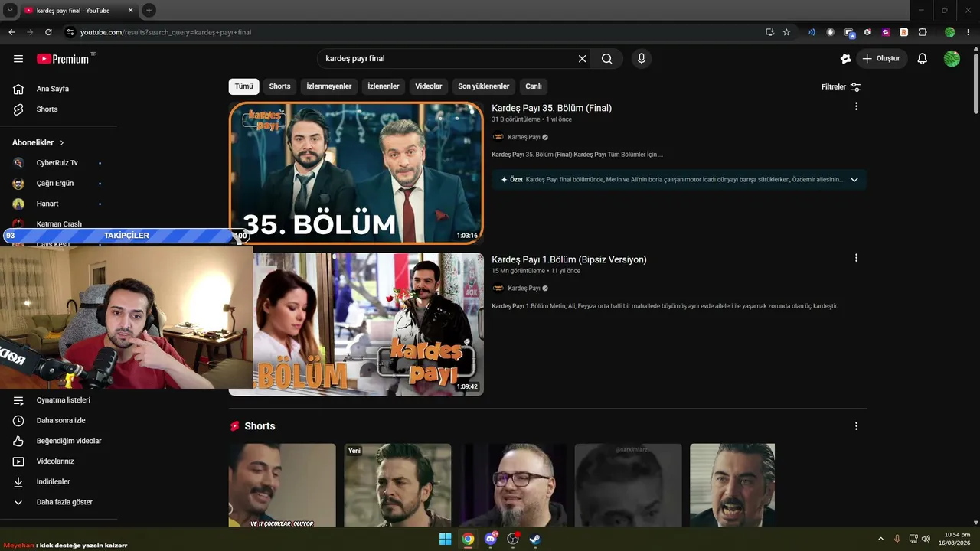
Task: Click the install app icon in address bar
Action: coord(769,32)
